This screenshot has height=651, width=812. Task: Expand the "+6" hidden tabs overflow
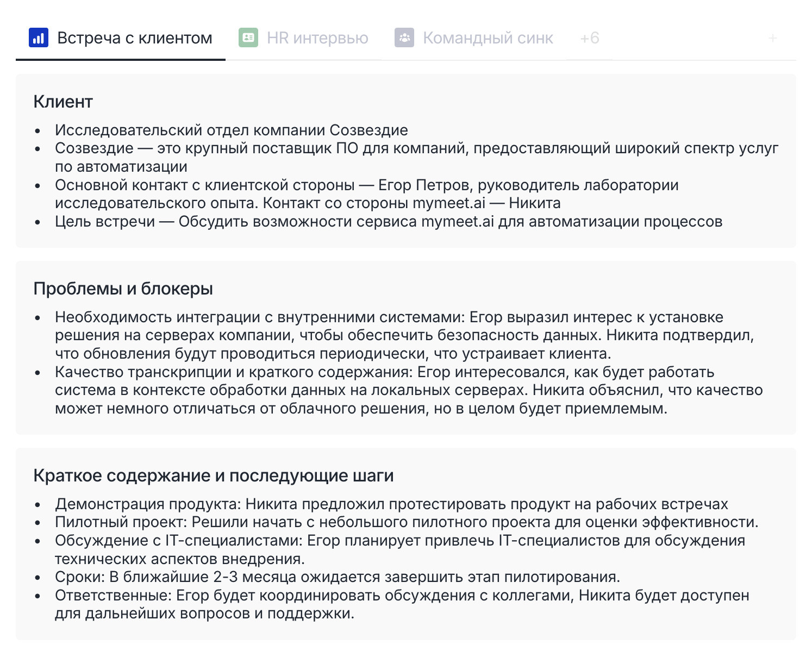(x=590, y=38)
